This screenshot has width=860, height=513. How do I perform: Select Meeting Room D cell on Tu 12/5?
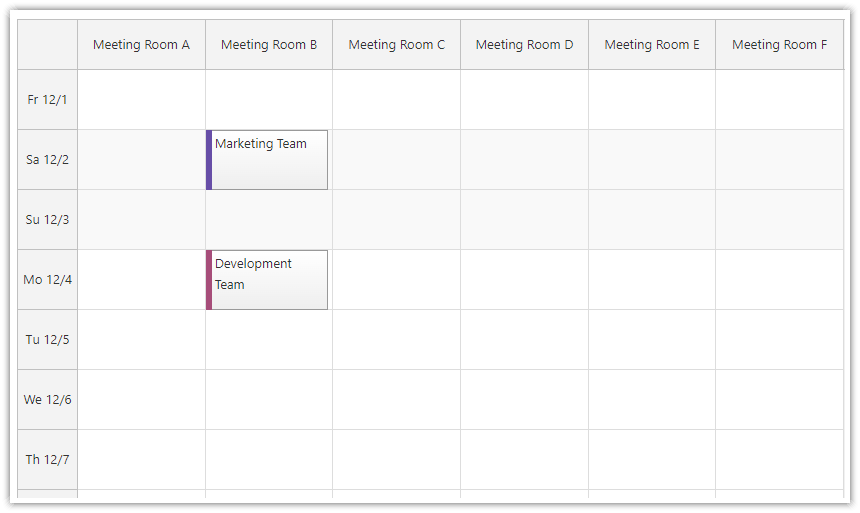point(524,340)
